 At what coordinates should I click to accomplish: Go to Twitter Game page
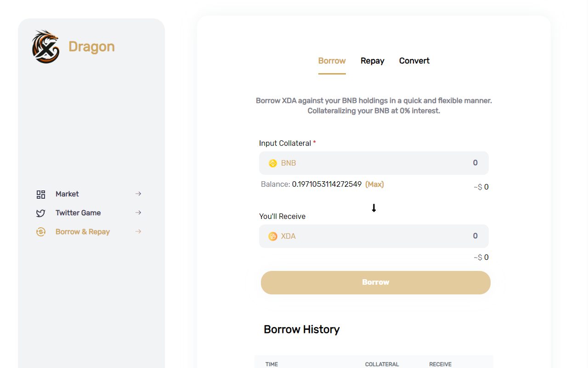pyautogui.click(x=78, y=213)
